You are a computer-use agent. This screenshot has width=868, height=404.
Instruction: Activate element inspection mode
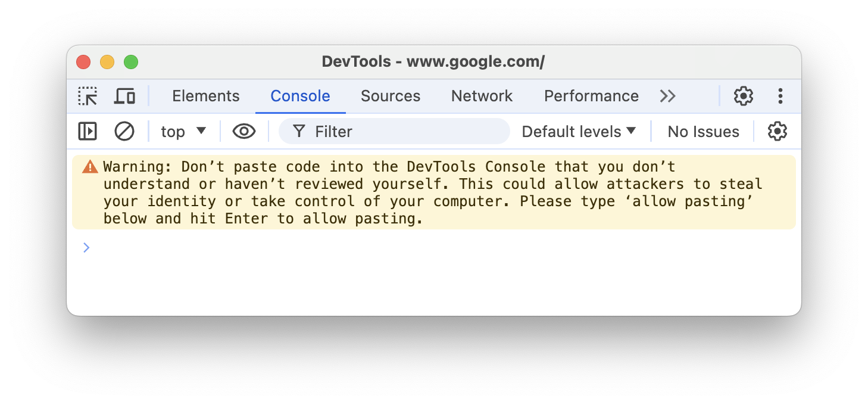coord(87,95)
